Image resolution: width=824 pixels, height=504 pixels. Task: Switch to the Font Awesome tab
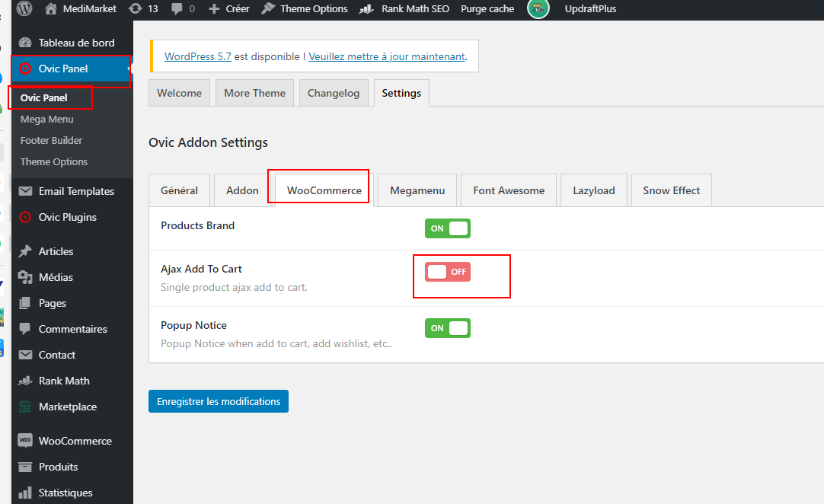(x=509, y=190)
